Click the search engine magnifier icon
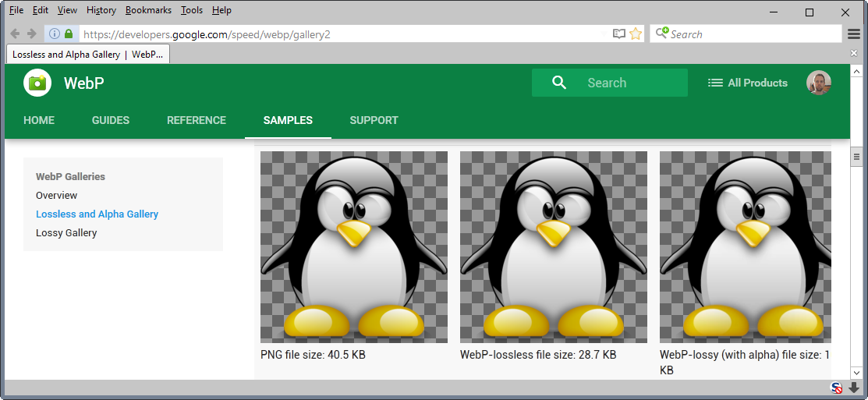The width and height of the screenshot is (868, 400). click(662, 34)
